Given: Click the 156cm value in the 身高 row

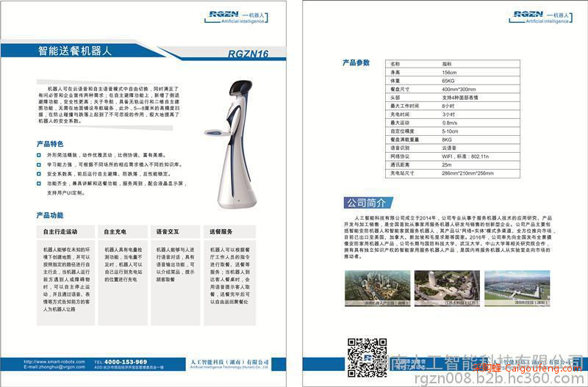Looking at the screenshot, I should tap(449, 72).
